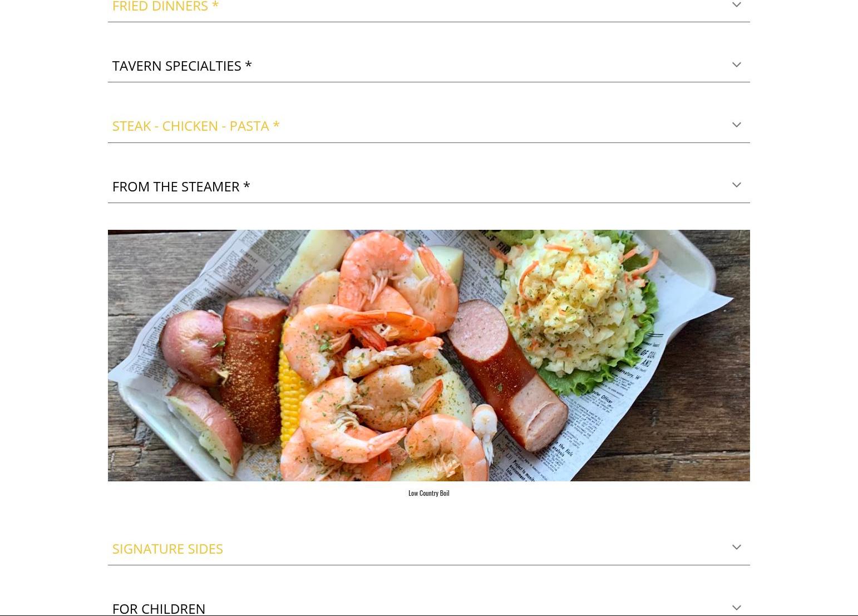Image resolution: width=858 pixels, height=616 pixels.
Task: Click the Low Country Boil caption text
Action: tap(428, 493)
